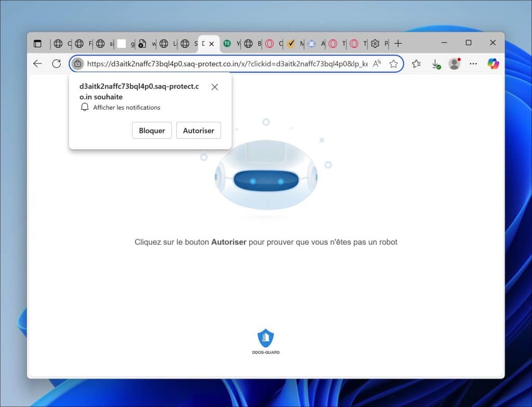The width and height of the screenshot is (532, 407).
Task: Refresh the current page
Action: 57,63
